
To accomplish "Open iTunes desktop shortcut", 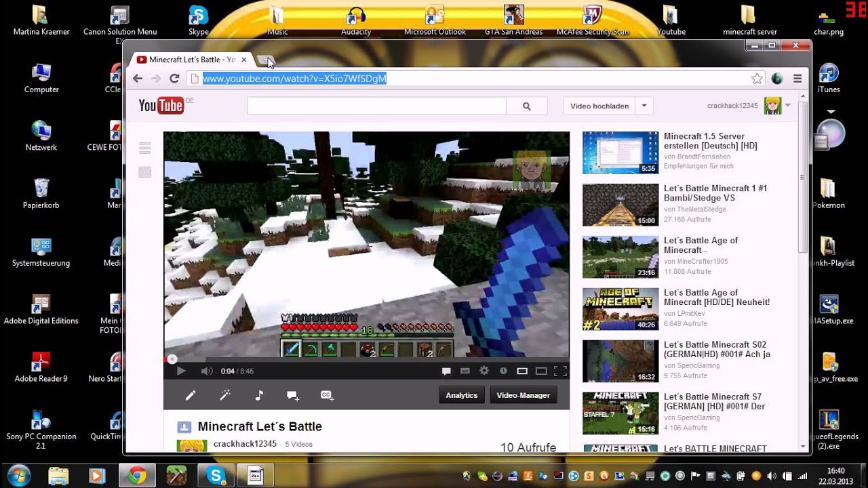I will 829,78.
